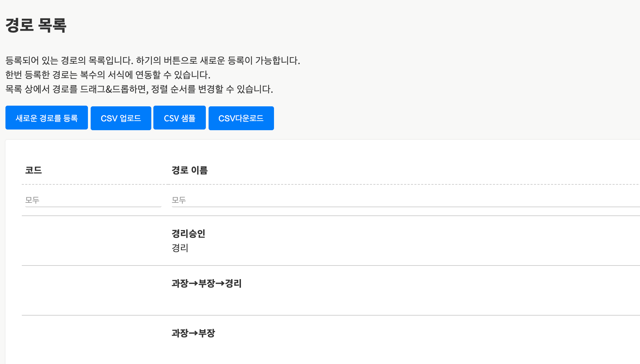
Task: Open the 경리승인 route entry
Action: [188, 233]
